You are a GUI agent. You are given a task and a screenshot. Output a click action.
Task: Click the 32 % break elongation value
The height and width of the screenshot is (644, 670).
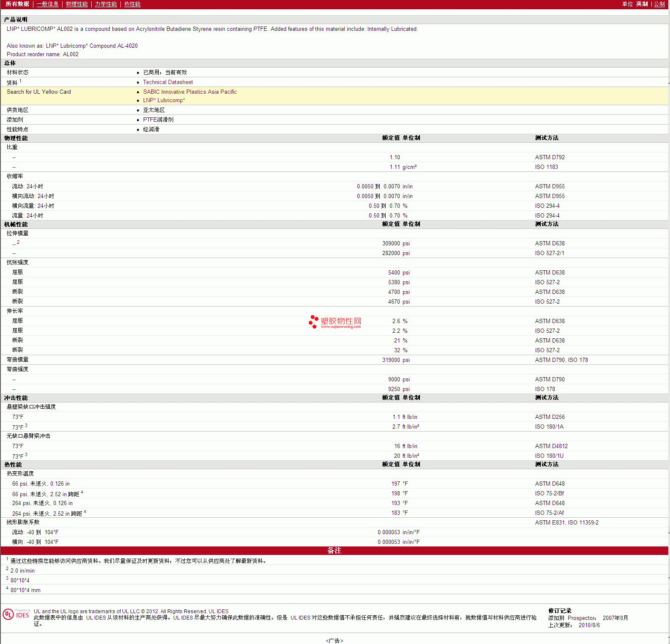(x=400, y=351)
